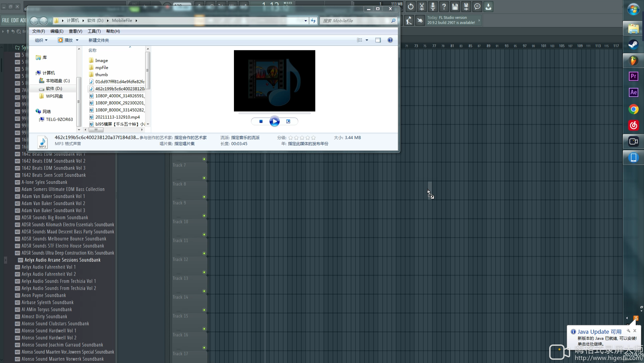Click the 播放 play button in toolbar
Screen dimensions: 644x363
[x=66, y=40]
